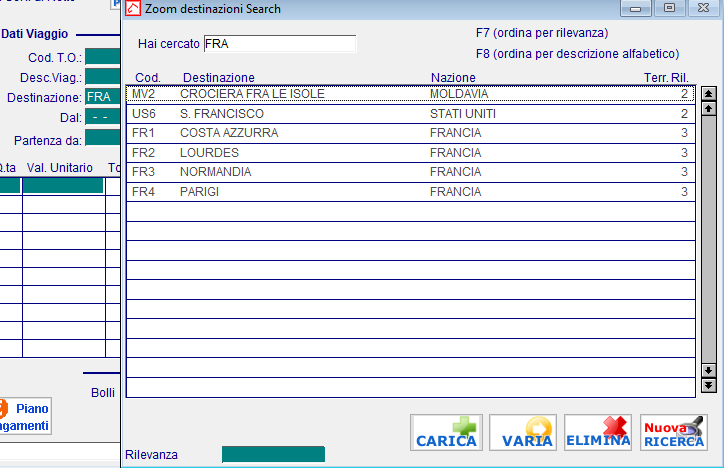The image size is (724, 468).
Task: Click the first Val. Unitario teal cell
Action: (63, 186)
